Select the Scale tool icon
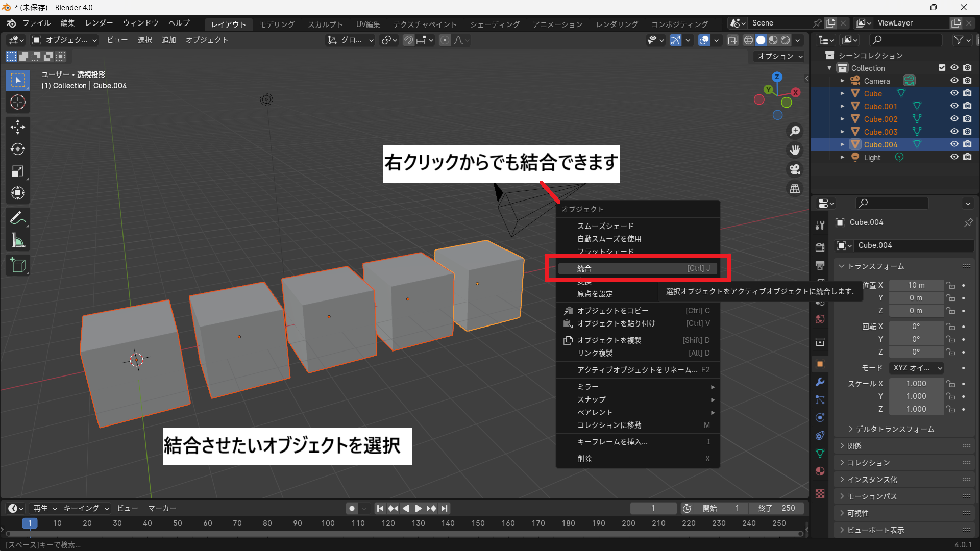The image size is (980, 551). click(18, 171)
